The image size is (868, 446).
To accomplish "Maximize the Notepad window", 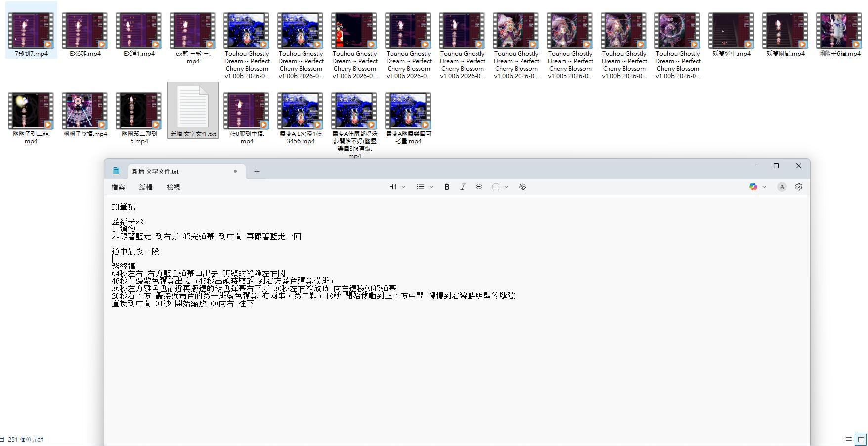I will (x=776, y=166).
